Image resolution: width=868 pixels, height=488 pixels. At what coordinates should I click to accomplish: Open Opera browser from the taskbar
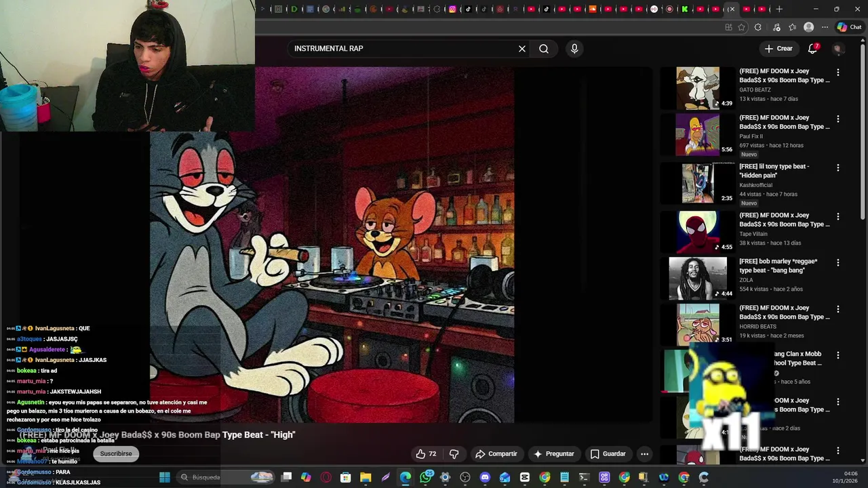325,477
